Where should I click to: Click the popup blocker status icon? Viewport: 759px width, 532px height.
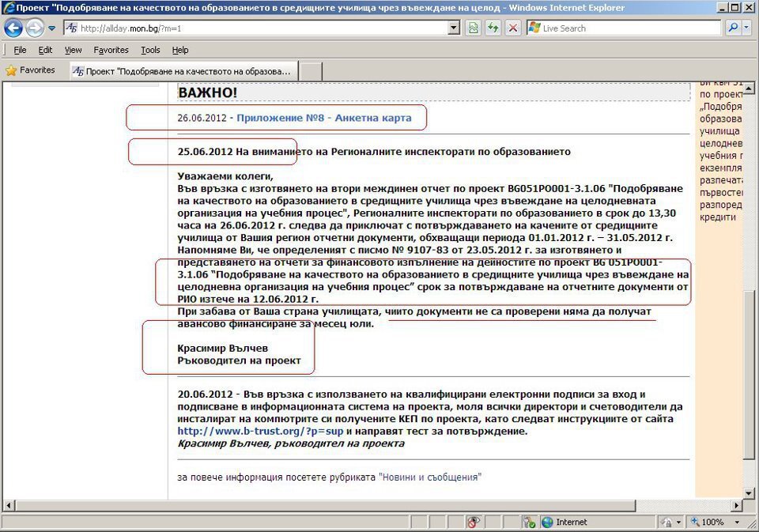point(473,522)
